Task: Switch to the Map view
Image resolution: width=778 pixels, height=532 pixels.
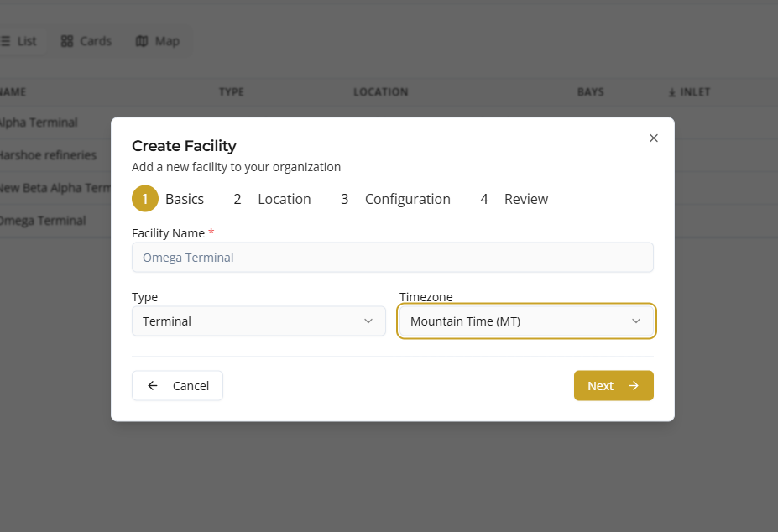Action: 158,41
